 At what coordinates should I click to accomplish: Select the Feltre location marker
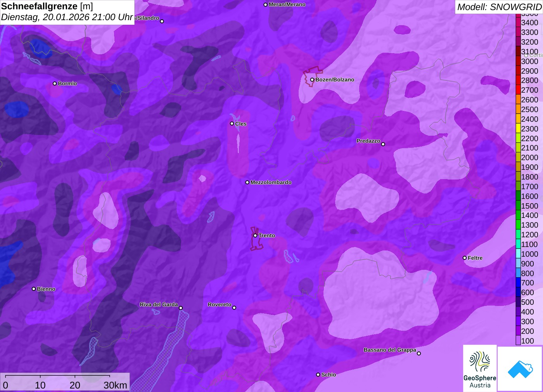point(465,258)
